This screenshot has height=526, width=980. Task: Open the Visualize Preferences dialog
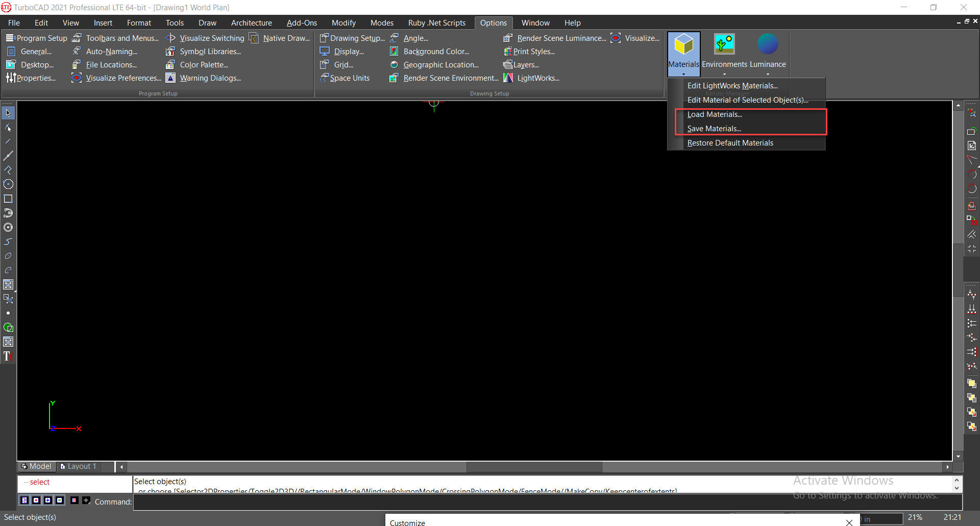(x=116, y=78)
